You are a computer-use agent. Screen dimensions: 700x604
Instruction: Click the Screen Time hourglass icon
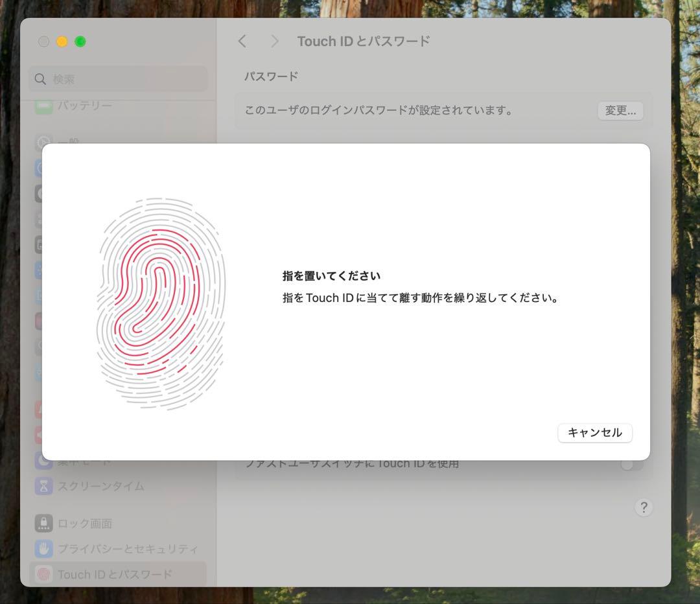tap(44, 485)
